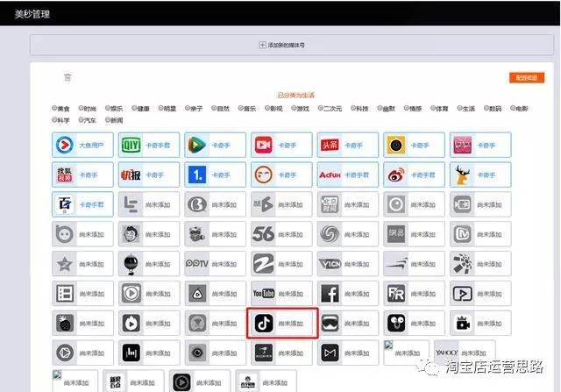This screenshot has width=561, height=392.
Task: Click the grey monkey-face platform icon
Action: tap(131, 234)
